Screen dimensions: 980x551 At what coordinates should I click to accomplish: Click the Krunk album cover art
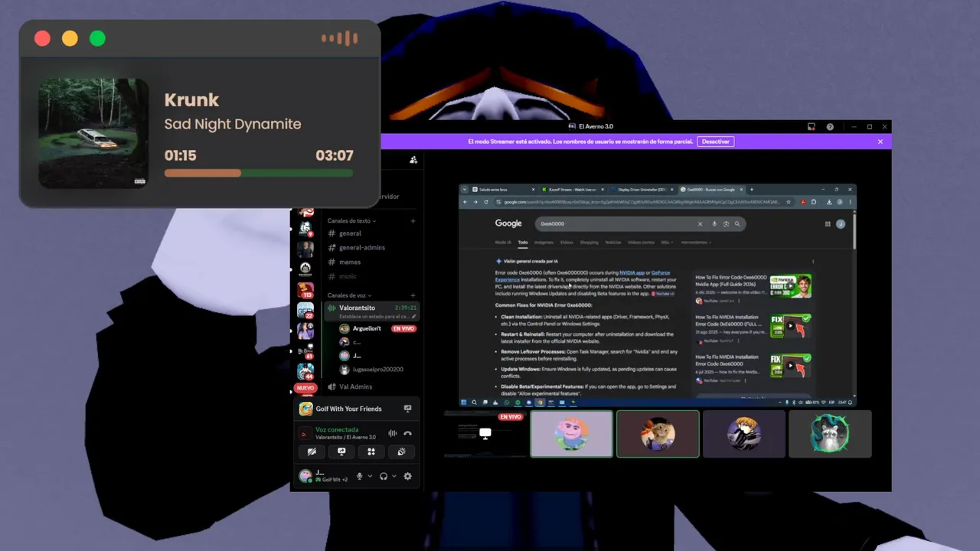(x=93, y=133)
